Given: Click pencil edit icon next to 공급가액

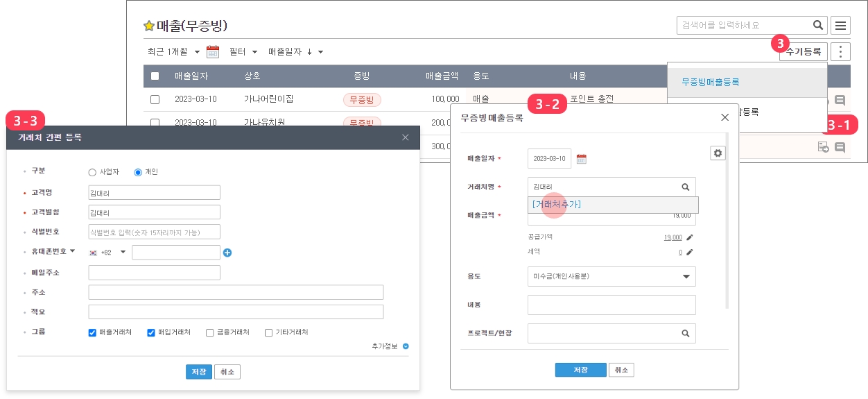Looking at the screenshot, I should pyautogui.click(x=689, y=237).
